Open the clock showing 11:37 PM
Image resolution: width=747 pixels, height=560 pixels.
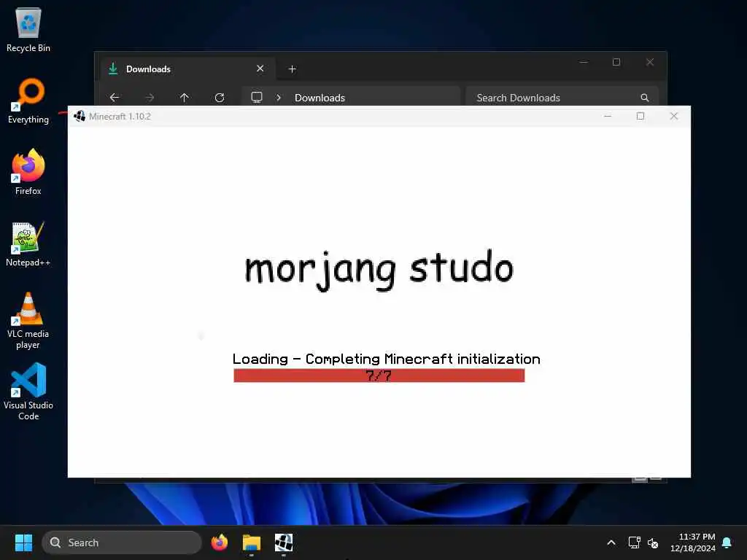click(693, 542)
